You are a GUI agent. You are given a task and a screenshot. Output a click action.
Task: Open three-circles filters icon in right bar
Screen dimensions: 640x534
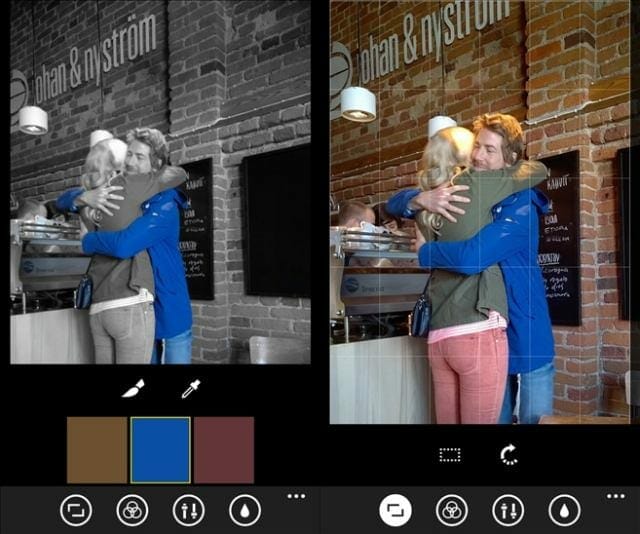[452, 510]
